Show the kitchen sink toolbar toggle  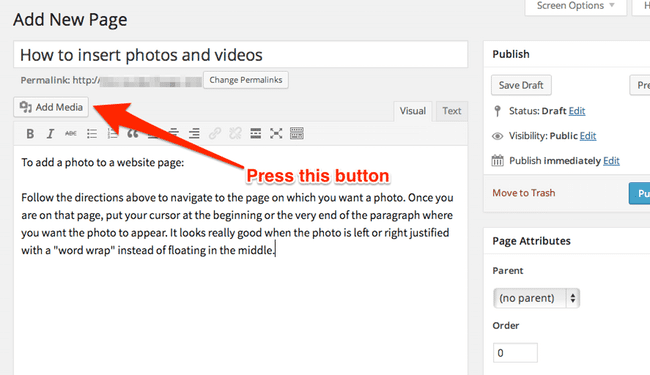click(297, 133)
